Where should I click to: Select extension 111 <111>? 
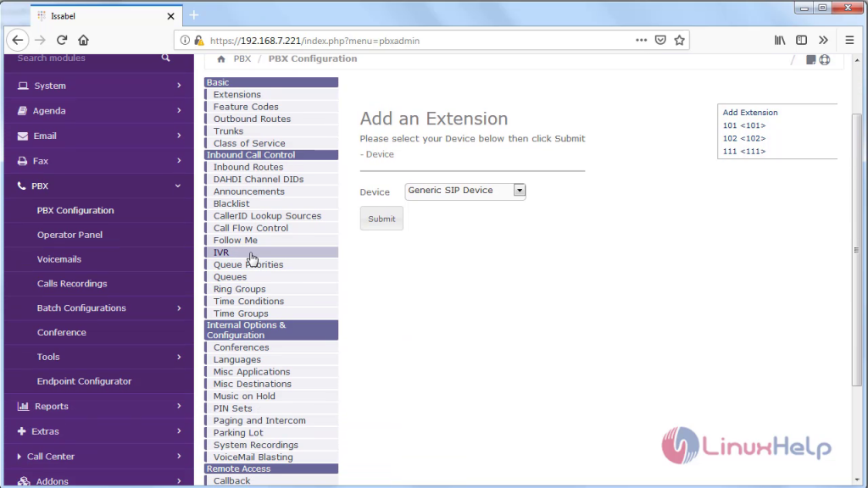coord(744,151)
